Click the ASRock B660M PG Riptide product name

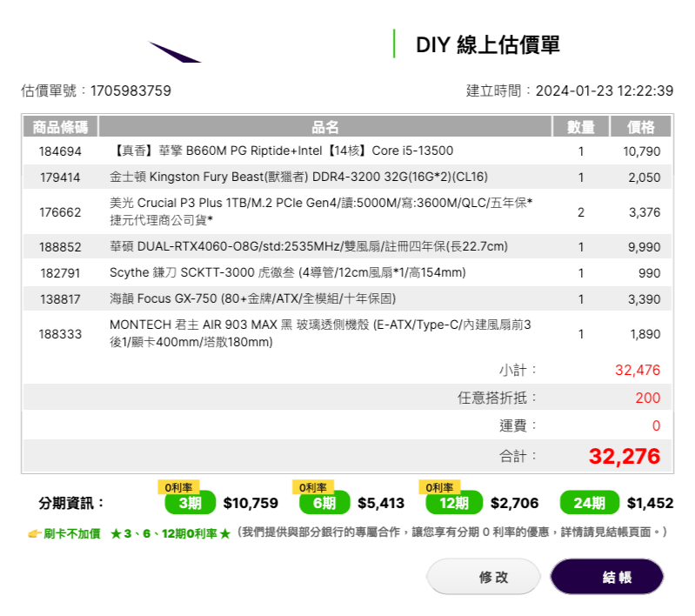click(282, 151)
